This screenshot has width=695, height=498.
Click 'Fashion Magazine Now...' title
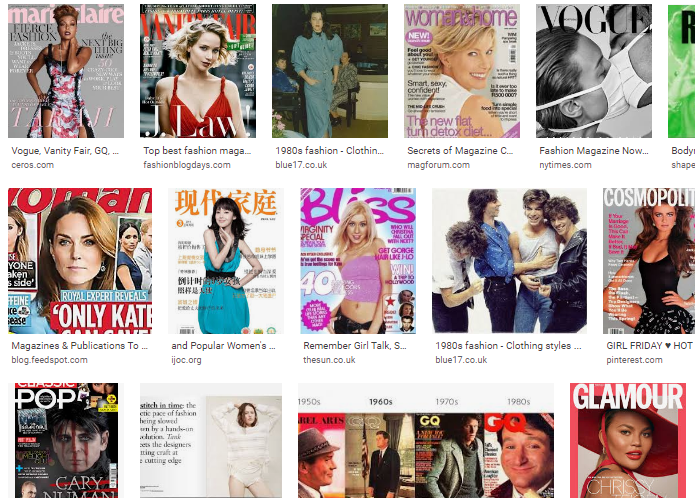point(594,151)
